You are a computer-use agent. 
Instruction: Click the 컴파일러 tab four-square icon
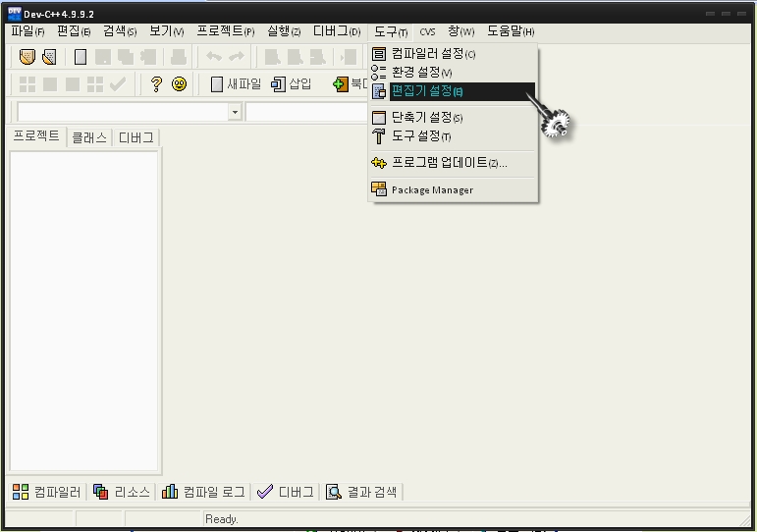tap(21, 492)
